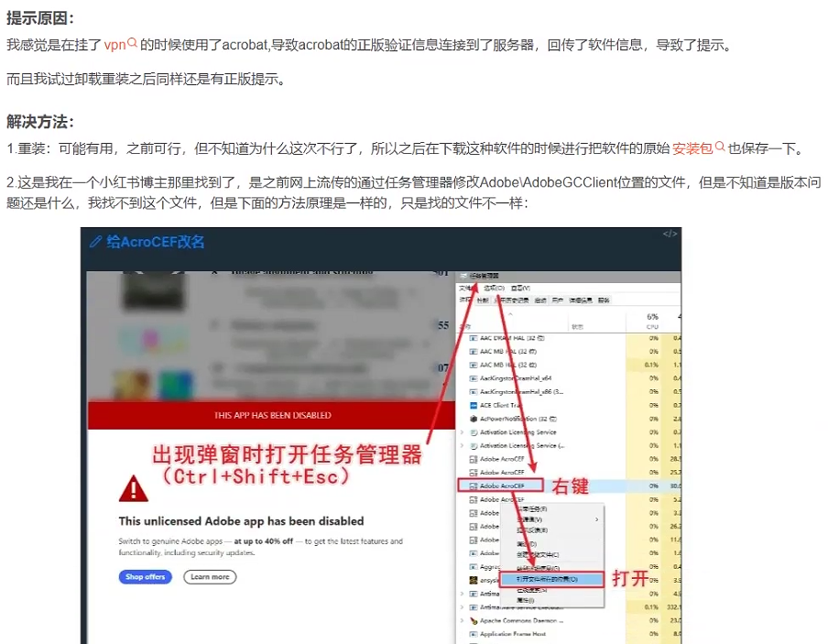Click the code </> icon above image
The width and height of the screenshot is (828, 644).
coord(670,235)
